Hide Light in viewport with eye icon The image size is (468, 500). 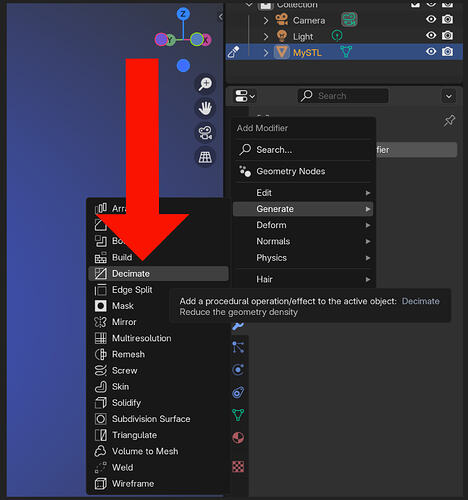tap(431, 35)
